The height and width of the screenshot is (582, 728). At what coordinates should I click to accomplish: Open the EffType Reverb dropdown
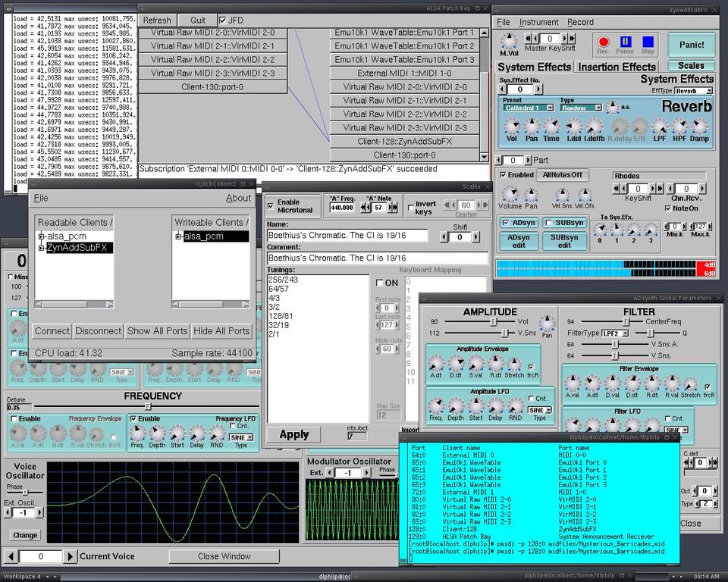click(693, 90)
